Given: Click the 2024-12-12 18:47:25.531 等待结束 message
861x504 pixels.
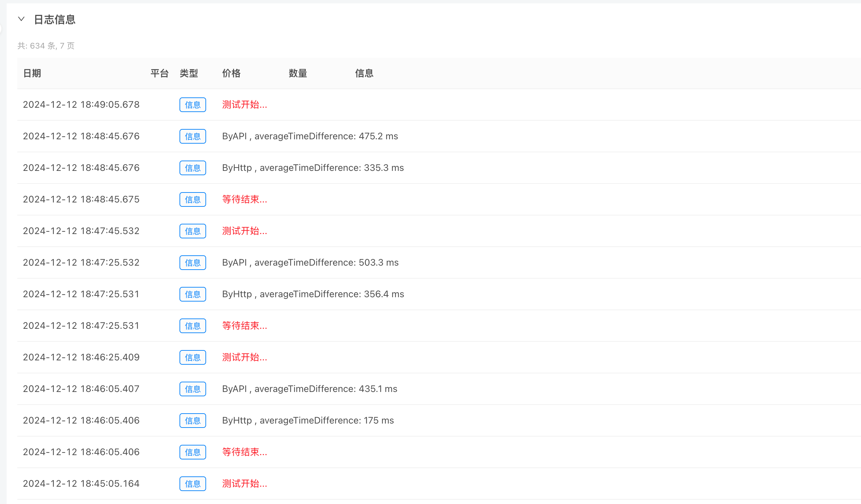Looking at the screenshot, I should click(244, 325).
